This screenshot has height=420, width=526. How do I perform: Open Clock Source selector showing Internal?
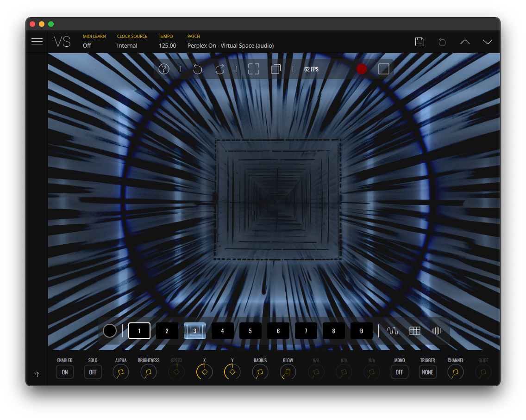coord(127,46)
